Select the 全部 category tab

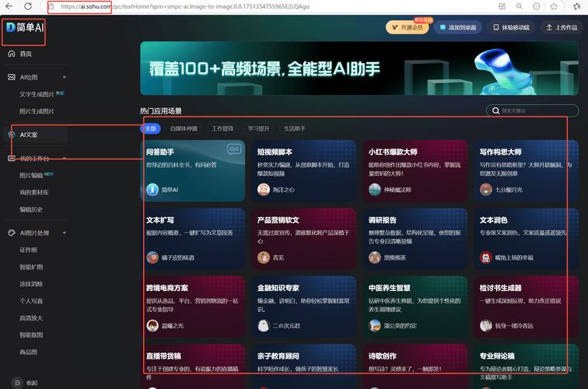(x=150, y=128)
